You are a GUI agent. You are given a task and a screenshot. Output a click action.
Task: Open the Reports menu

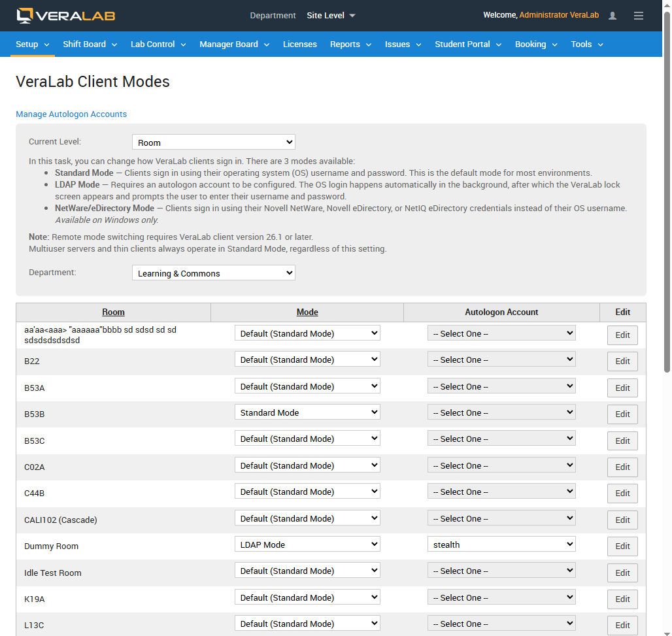(350, 44)
